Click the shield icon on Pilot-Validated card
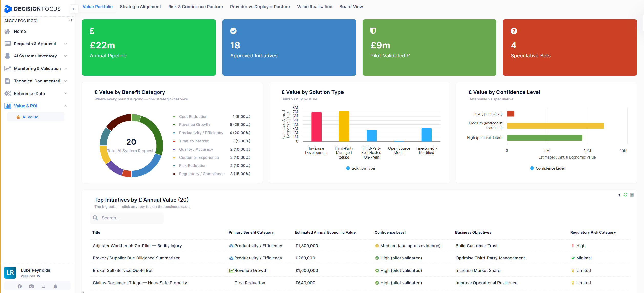The width and height of the screenshot is (644, 293). 373,31
